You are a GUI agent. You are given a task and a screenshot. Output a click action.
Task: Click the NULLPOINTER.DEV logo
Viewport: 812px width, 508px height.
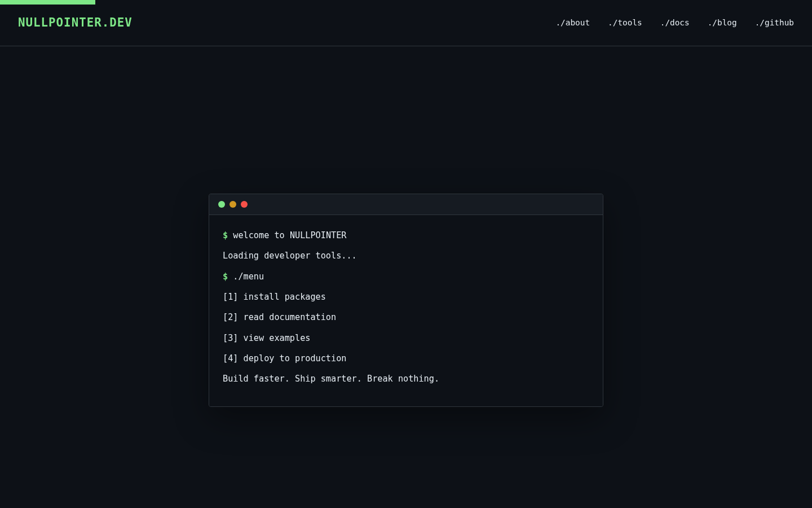tap(75, 23)
